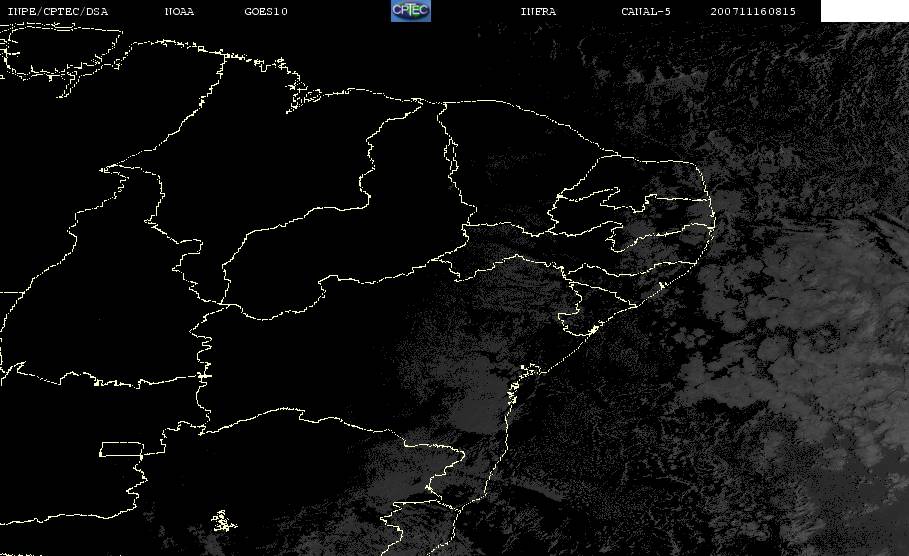The image size is (909, 556).
Task: Select the NOAA label in the header
Action: click(179, 12)
